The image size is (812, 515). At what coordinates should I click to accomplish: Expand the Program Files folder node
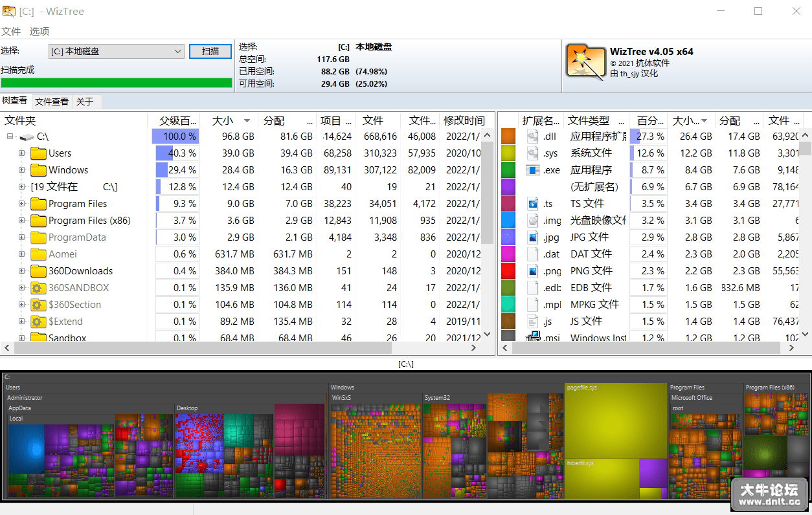tap(22, 204)
